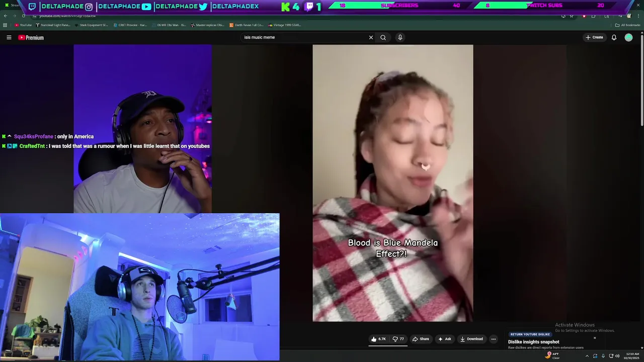Open more actions three-dot menu
This screenshot has height=362, width=644.
[x=494, y=339]
